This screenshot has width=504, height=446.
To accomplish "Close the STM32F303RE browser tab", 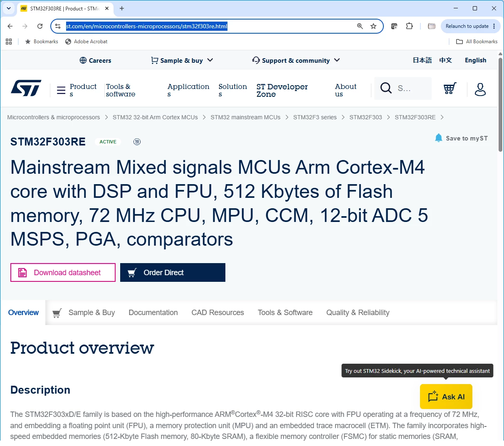I will (x=107, y=8).
